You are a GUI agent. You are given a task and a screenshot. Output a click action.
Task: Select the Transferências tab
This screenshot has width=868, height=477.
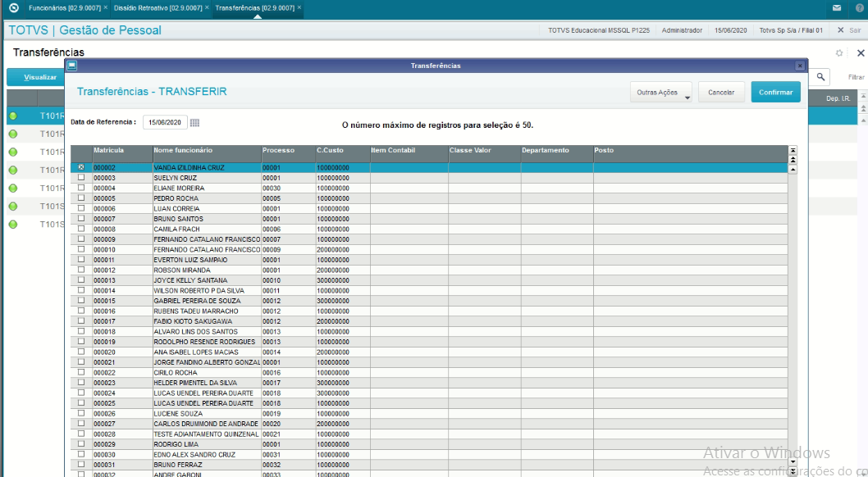tap(254, 7)
